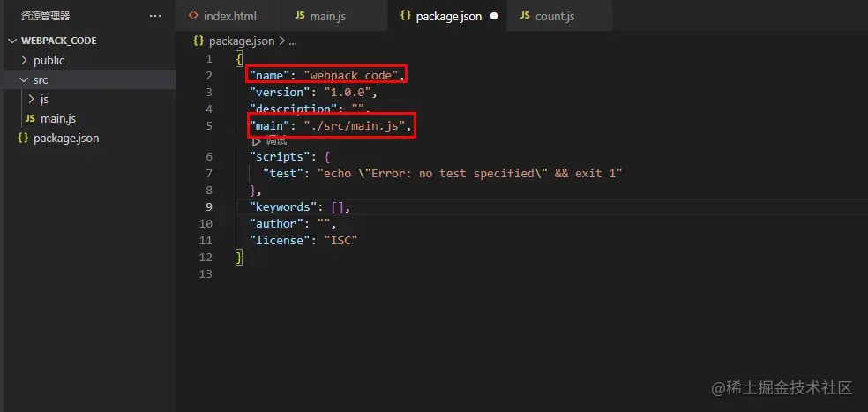Image resolution: width=868 pixels, height=412 pixels.
Task: Click the JS icon beside main.js in explorer
Action: click(30, 118)
